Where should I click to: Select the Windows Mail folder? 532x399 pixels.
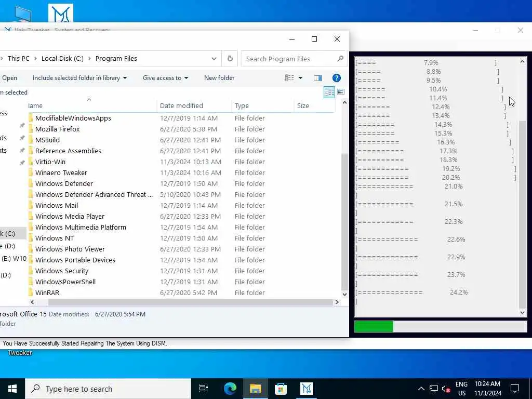coord(56,205)
